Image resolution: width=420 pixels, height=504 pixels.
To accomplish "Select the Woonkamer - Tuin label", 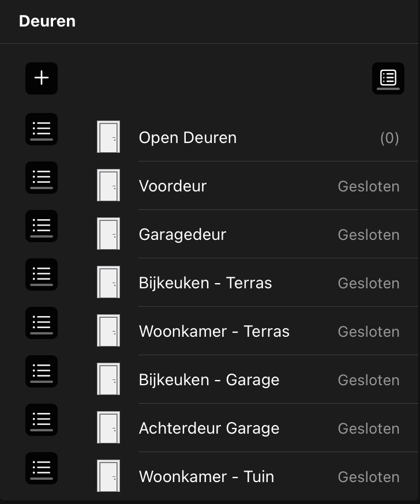I will [207, 477].
